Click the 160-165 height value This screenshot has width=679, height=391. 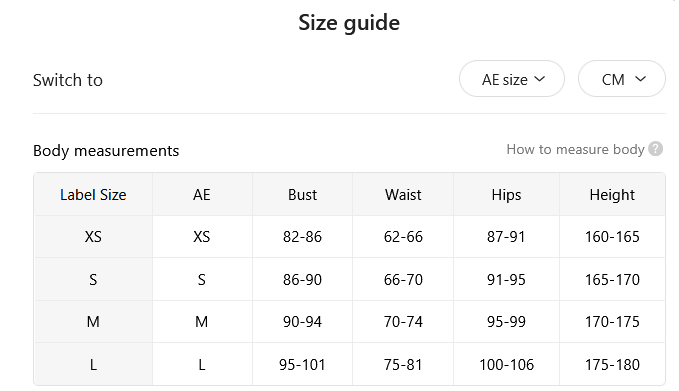coord(612,237)
